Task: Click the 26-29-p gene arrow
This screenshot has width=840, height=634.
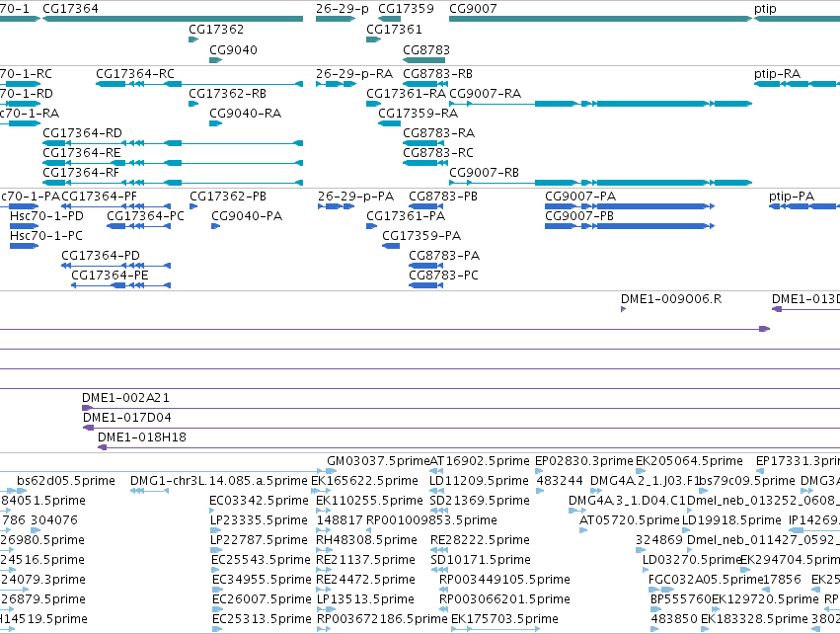Action: pos(336,19)
